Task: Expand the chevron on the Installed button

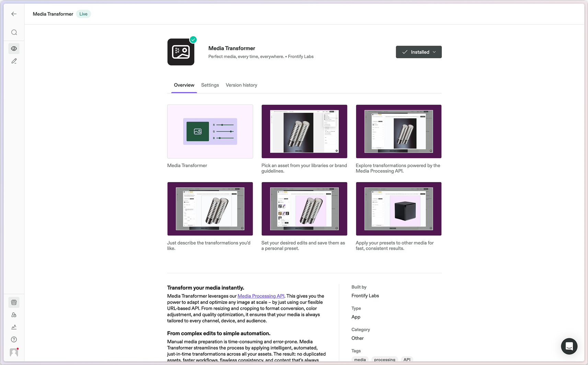Action: (x=435, y=52)
